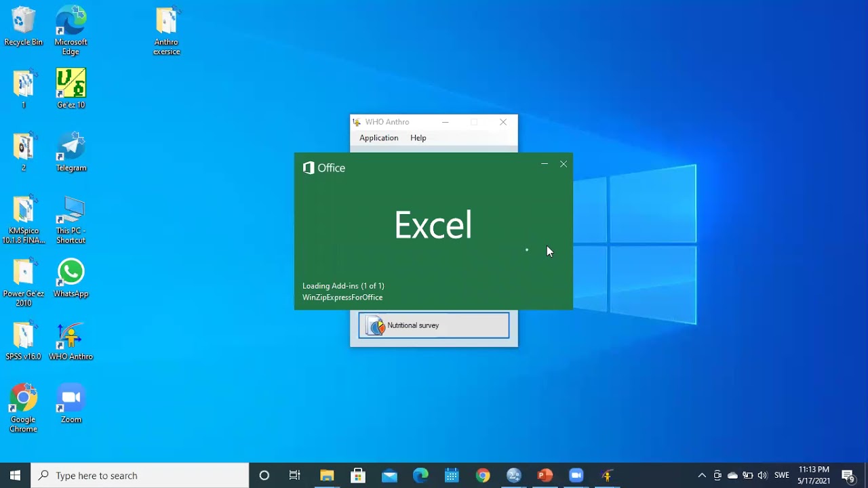Select the KMSpico folder icon
Image resolution: width=868 pixels, height=488 pixels.
coord(24,220)
